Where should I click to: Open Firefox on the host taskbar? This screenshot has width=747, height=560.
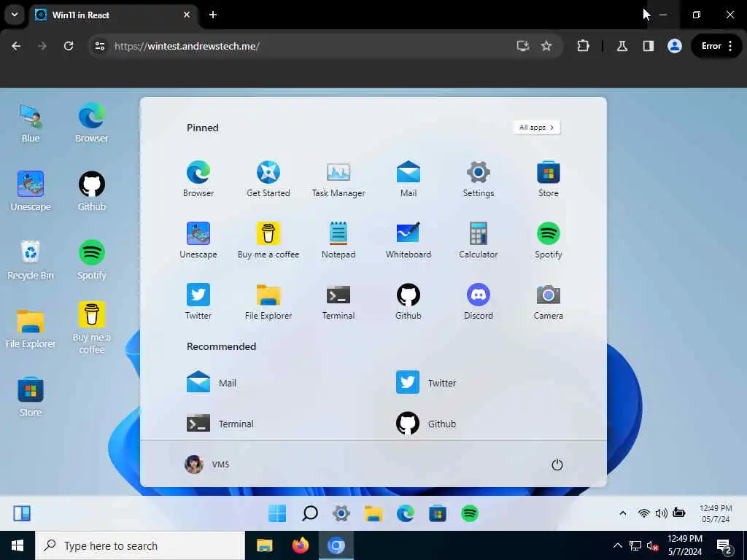(300, 545)
